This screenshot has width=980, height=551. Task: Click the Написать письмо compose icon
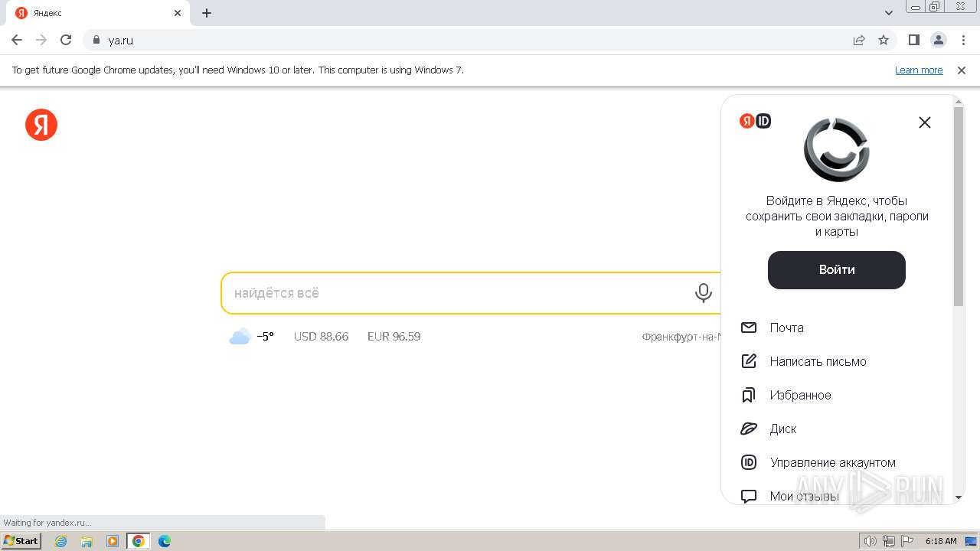[x=749, y=361]
